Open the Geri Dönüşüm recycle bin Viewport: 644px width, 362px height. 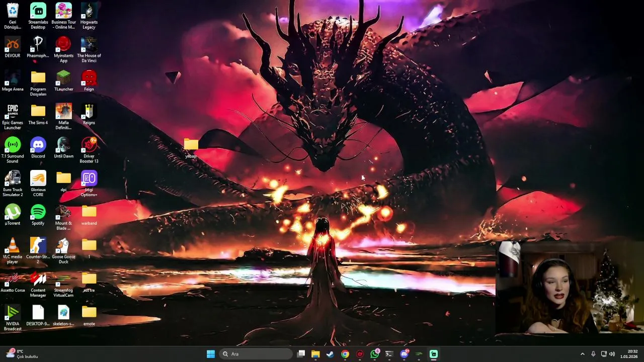tap(13, 16)
